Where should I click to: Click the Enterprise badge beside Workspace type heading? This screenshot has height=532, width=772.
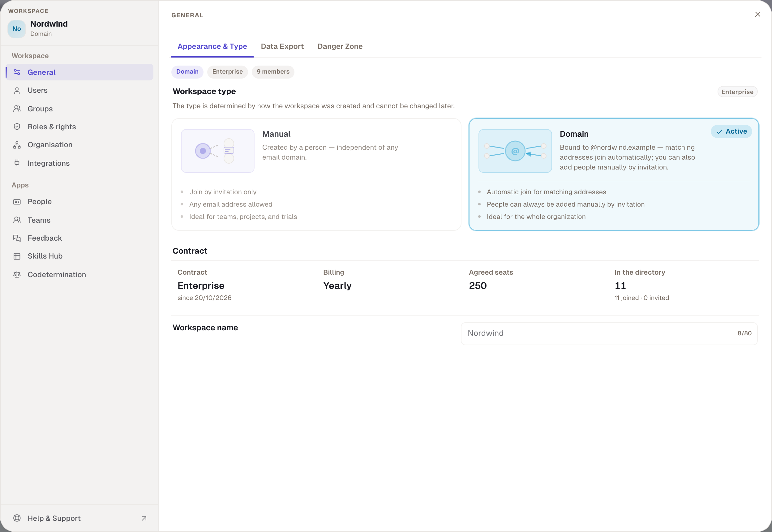737,92
